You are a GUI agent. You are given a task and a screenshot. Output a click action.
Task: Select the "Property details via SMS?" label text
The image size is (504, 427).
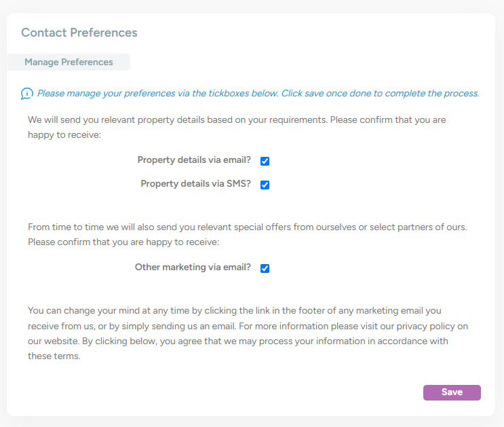tap(195, 184)
